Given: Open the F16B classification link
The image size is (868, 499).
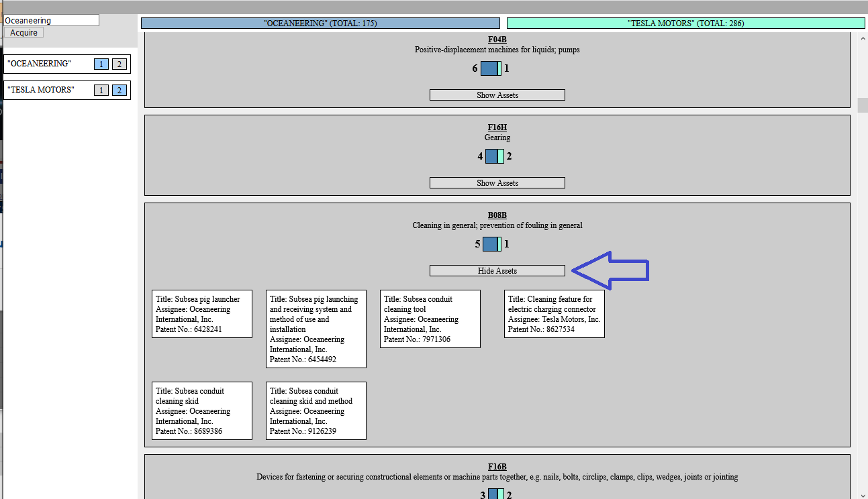Looking at the screenshot, I should coord(497,467).
